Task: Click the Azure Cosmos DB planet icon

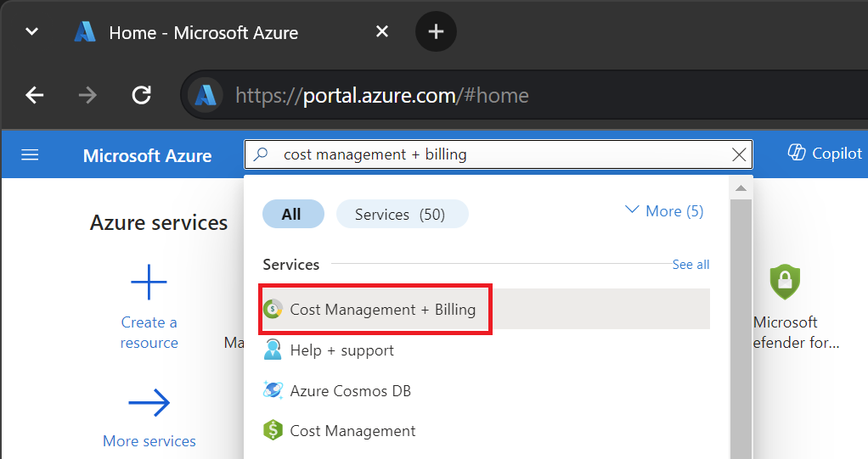Action: pos(273,390)
